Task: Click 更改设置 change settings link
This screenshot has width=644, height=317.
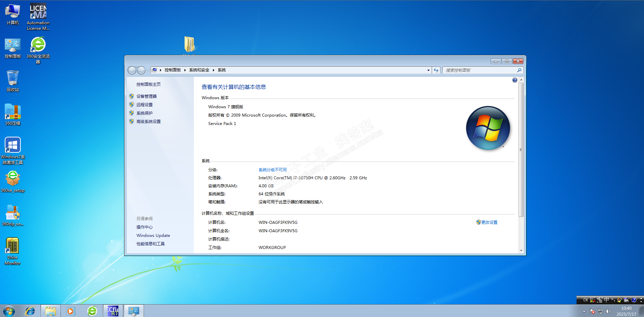Action: tap(489, 223)
